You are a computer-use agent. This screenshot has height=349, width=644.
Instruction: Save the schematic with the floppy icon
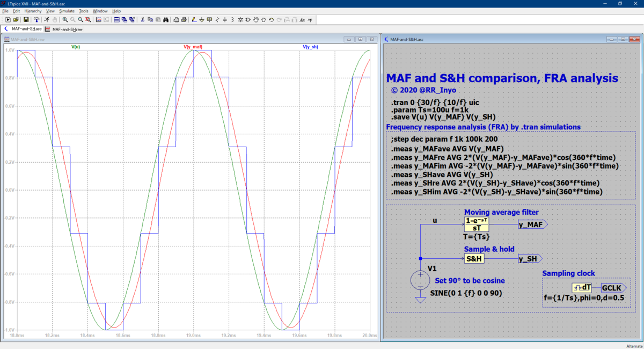coord(26,19)
